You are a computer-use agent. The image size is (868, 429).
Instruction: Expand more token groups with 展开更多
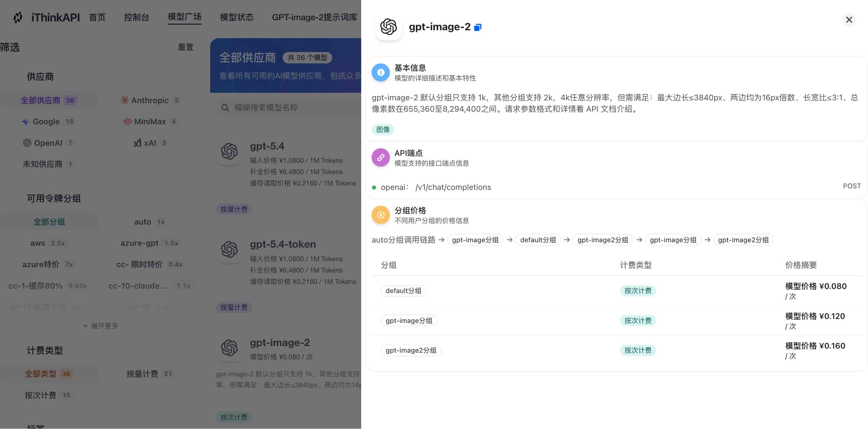coord(101,326)
